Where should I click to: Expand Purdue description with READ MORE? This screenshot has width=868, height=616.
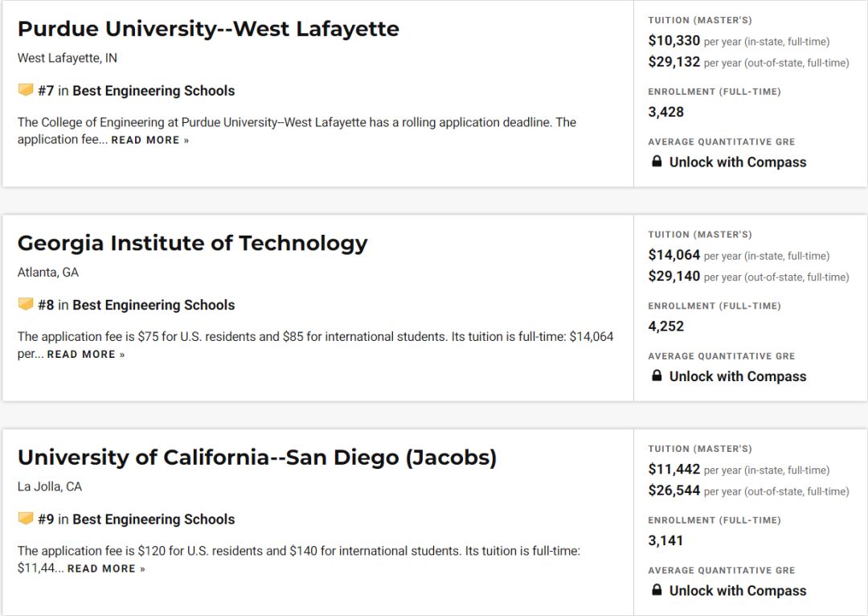pyautogui.click(x=150, y=140)
